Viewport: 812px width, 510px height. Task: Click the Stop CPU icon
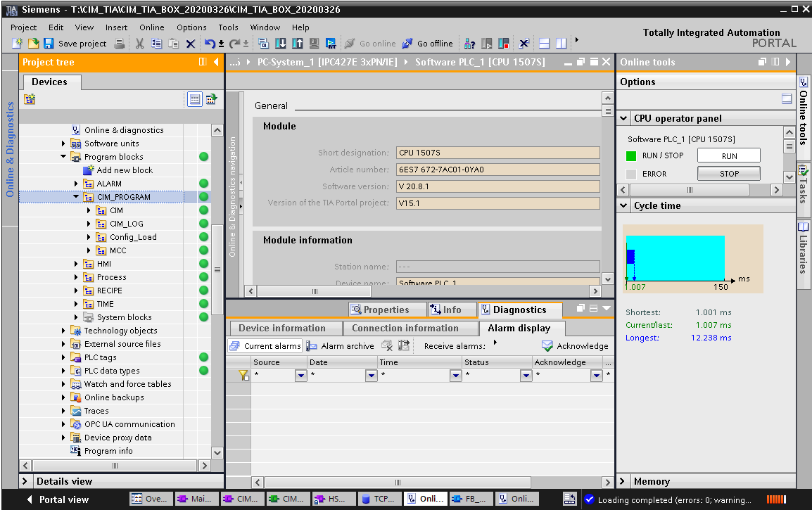pos(503,44)
